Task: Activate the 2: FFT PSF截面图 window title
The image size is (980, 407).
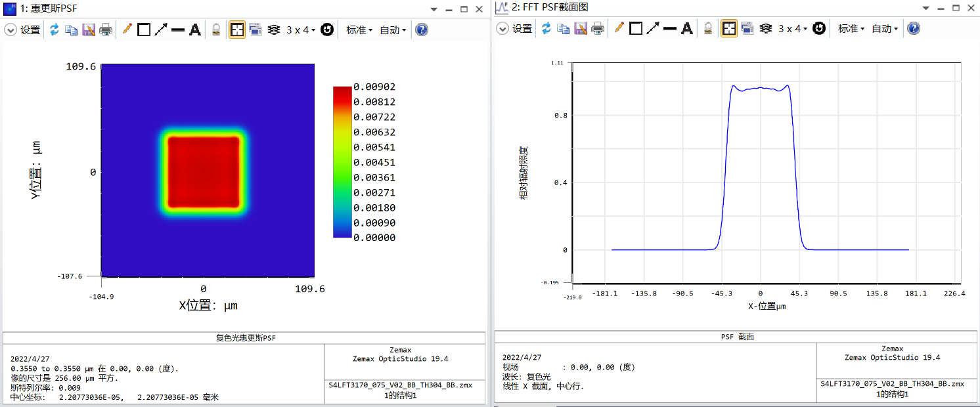Action: click(550, 8)
